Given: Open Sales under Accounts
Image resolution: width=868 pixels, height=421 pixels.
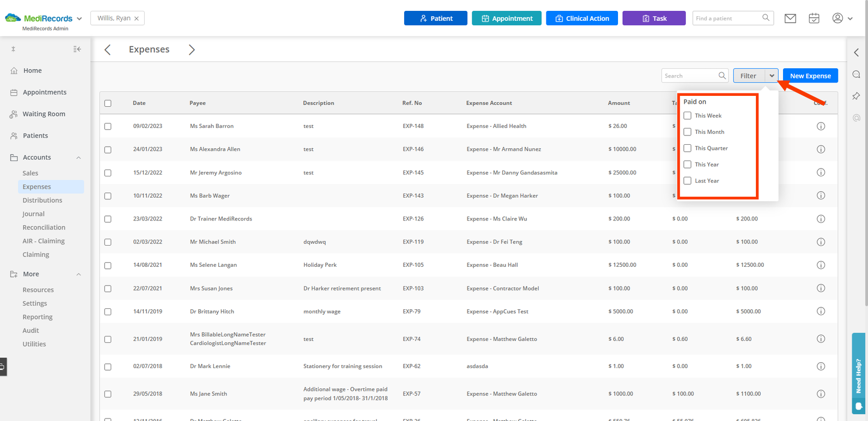Looking at the screenshot, I should click(x=30, y=173).
